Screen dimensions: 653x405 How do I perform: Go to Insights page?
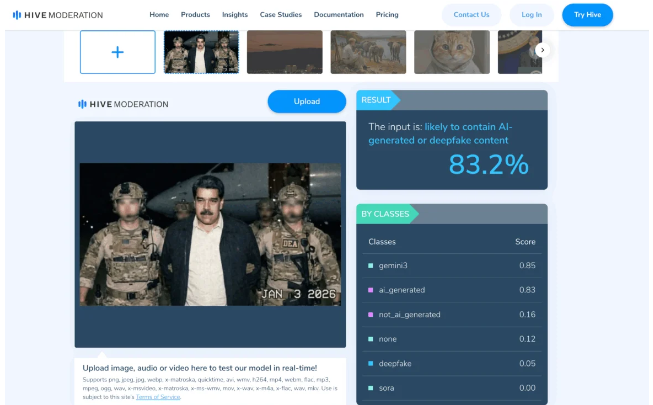(x=235, y=15)
